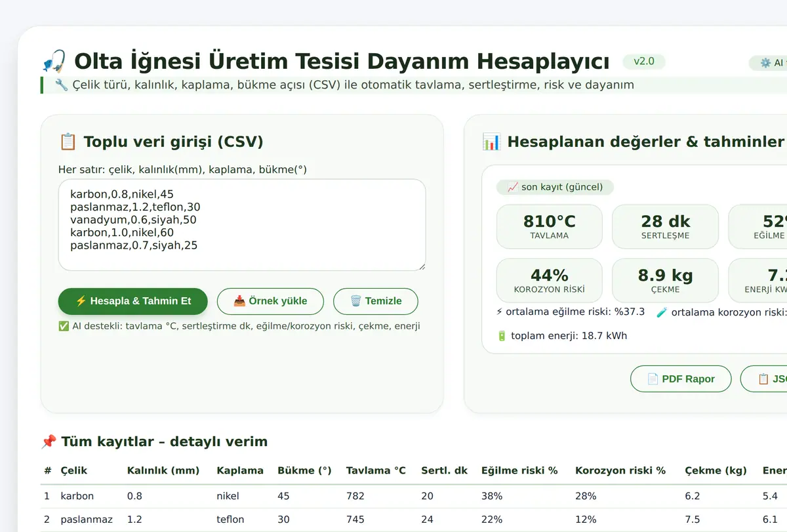This screenshot has height=532, width=787.
Task: Click the test tube icon beside ortalama korozyon
Action: pos(662,312)
